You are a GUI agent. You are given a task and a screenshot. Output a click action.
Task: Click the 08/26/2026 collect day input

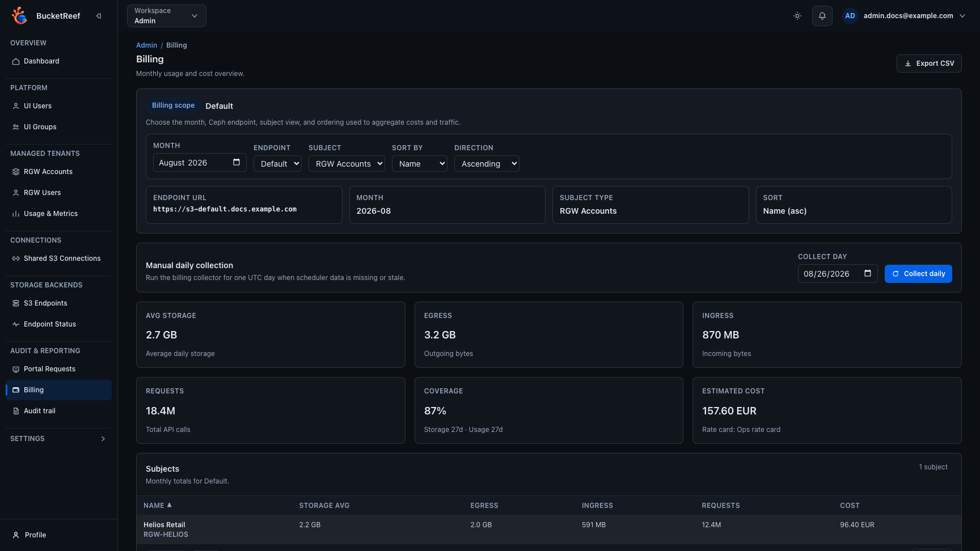click(838, 274)
